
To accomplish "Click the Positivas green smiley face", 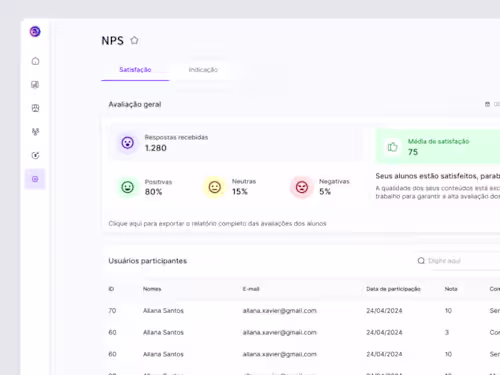I will click(127, 187).
